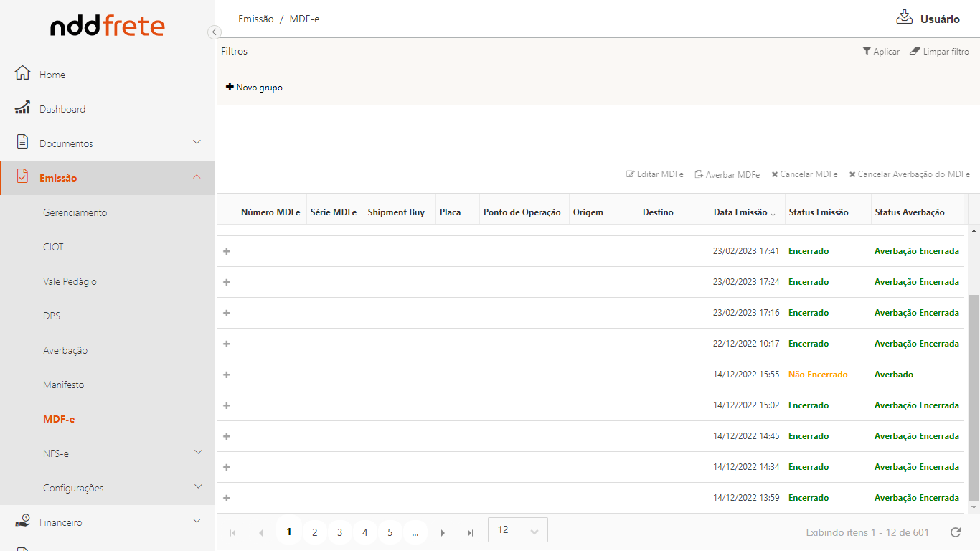This screenshot has width=980, height=551.
Task: Open the page size dropdown showing 12
Action: coord(517,530)
